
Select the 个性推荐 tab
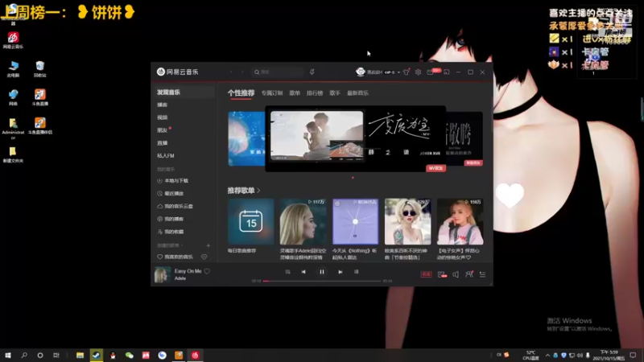coord(241,93)
